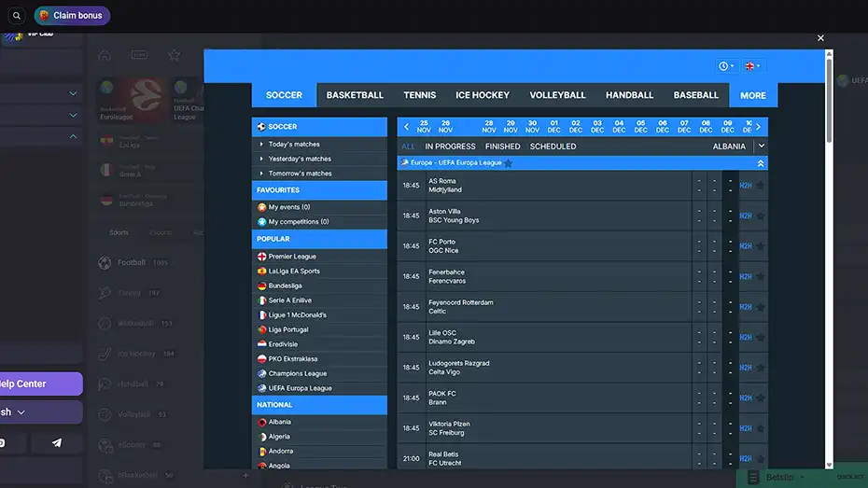Open H2H for Aston Villa match
Image resolution: width=868 pixels, height=488 pixels.
pyautogui.click(x=746, y=216)
